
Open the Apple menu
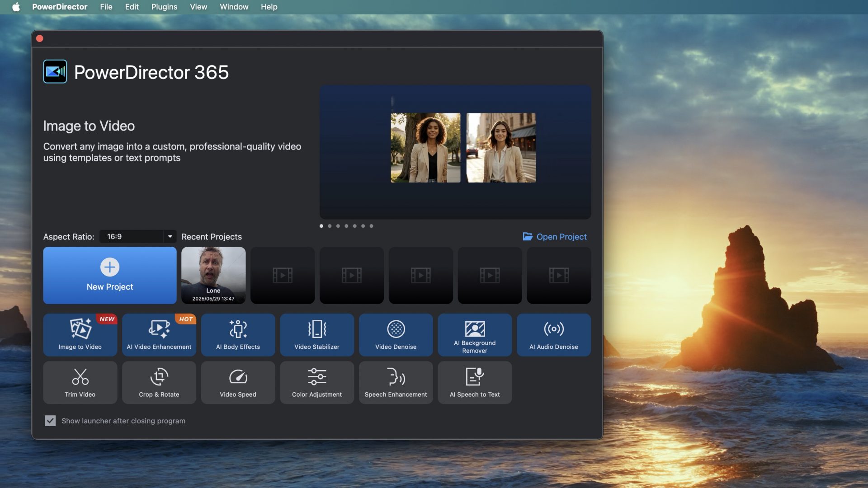pos(16,7)
